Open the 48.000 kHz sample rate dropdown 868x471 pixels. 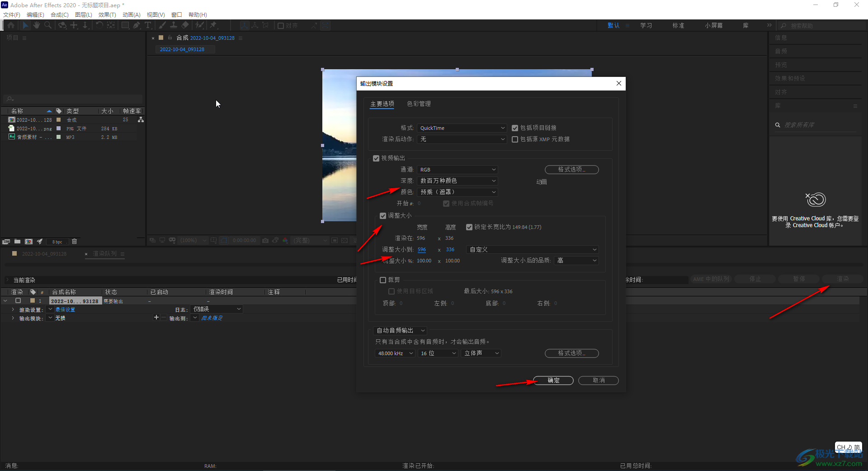coord(395,353)
